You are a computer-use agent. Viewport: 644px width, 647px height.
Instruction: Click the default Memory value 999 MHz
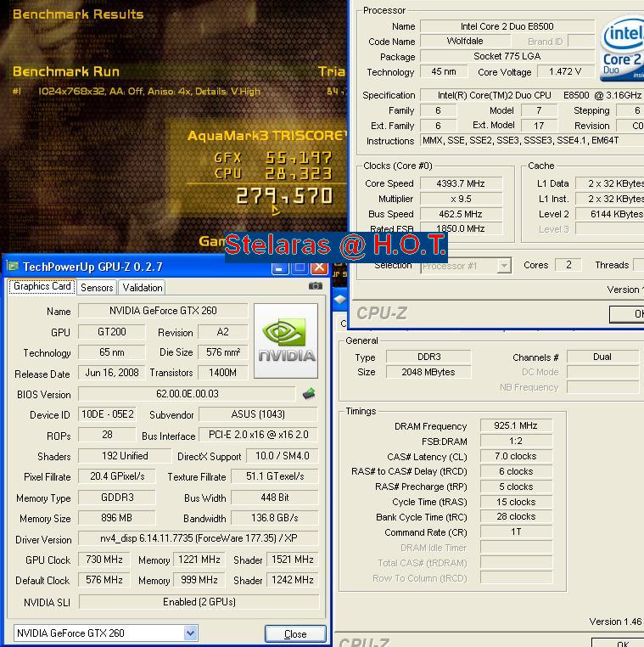[199, 580]
